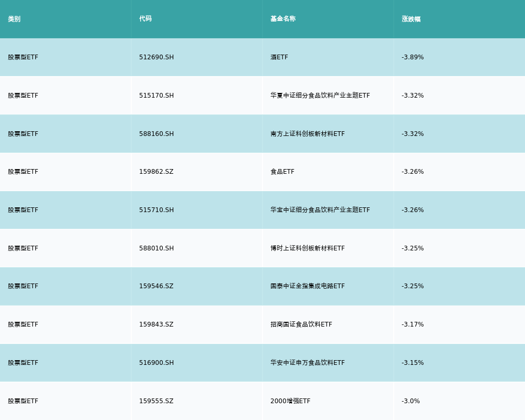Select fund code 588160.SH
This screenshot has height=420, width=525.
(x=156, y=134)
